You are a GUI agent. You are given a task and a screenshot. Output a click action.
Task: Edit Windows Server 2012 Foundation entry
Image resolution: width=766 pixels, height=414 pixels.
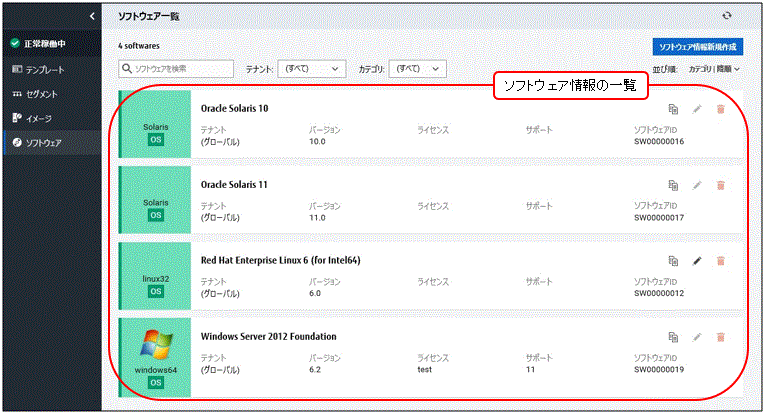tap(697, 337)
